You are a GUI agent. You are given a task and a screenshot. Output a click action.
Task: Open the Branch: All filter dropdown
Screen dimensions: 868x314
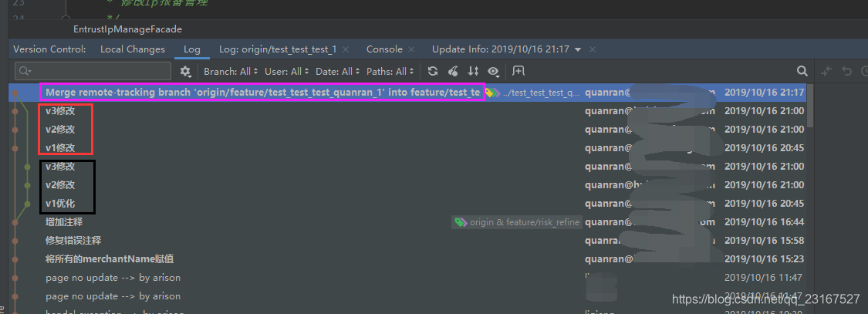(231, 72)
